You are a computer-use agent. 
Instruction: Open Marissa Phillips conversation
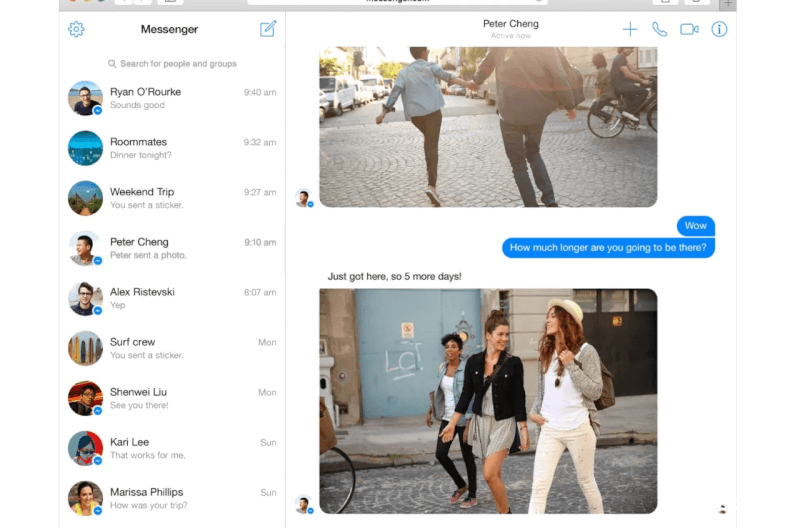(x=172, y=498)
